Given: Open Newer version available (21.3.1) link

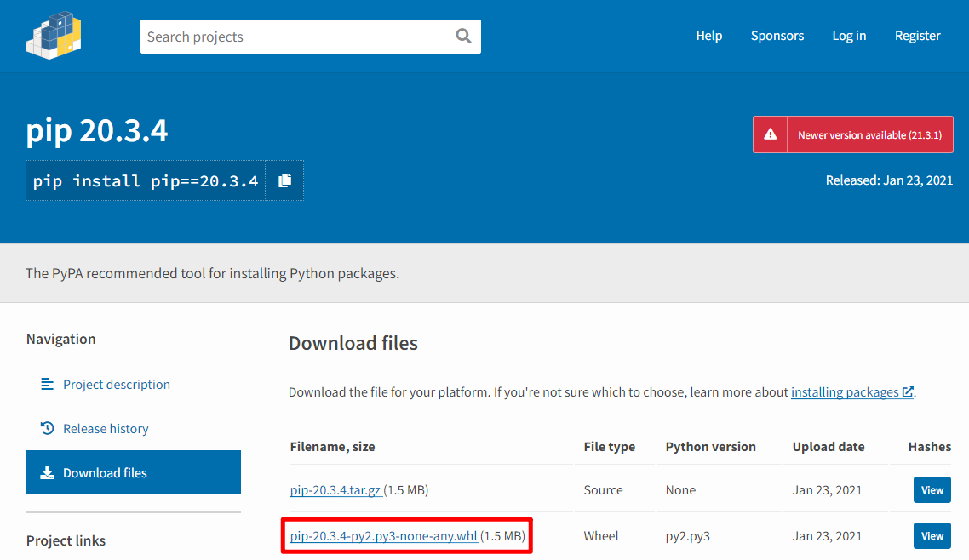Looking at the screenshot, I should pyautogui.click(x=869, y=134).
